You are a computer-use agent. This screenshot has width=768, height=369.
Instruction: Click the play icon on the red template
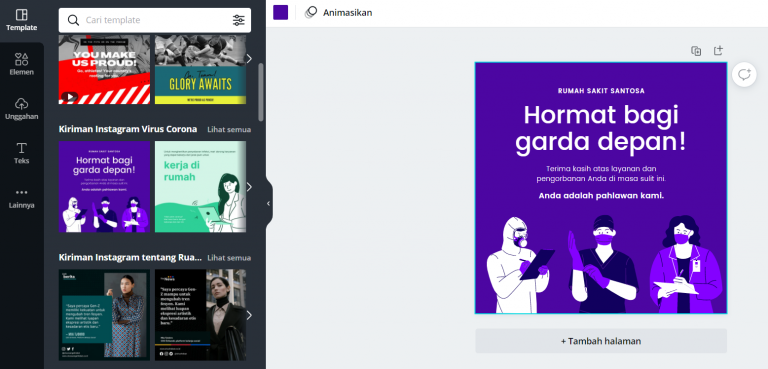pos(69,97)
